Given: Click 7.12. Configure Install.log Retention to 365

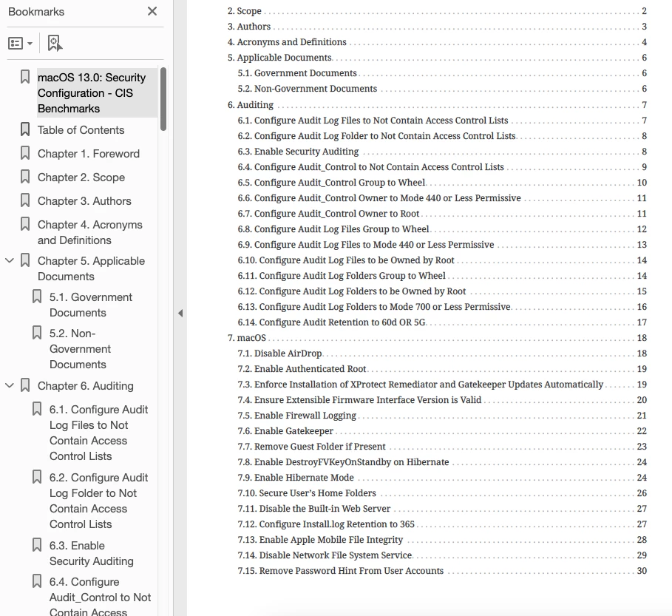Looking at the screenshot, I should (326, 524).
